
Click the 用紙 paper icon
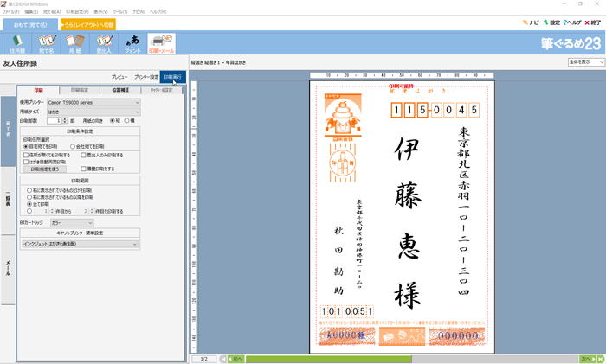point(75,42)
